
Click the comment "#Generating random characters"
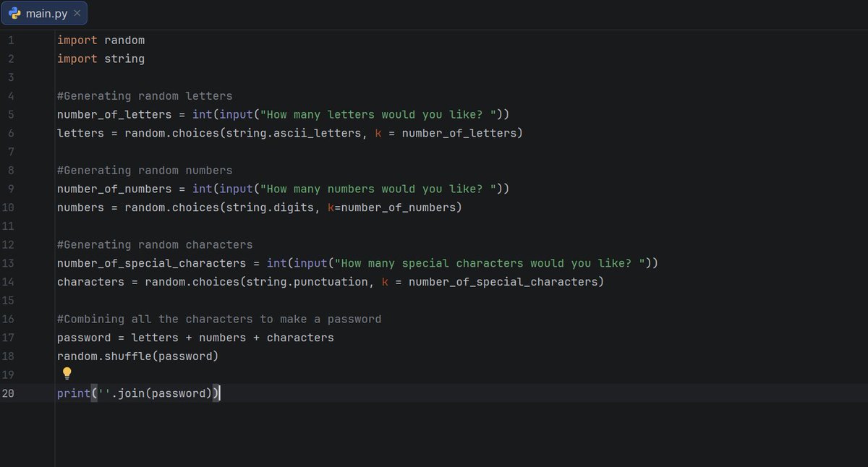pyautogui.click(x=155, y=244)
